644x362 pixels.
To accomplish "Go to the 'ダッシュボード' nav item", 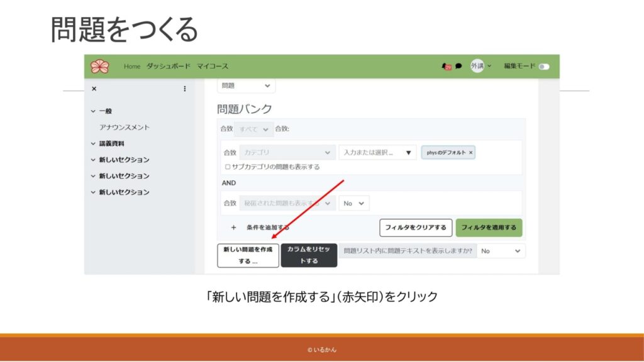I will pyautogui.click(x=168, y=66).
